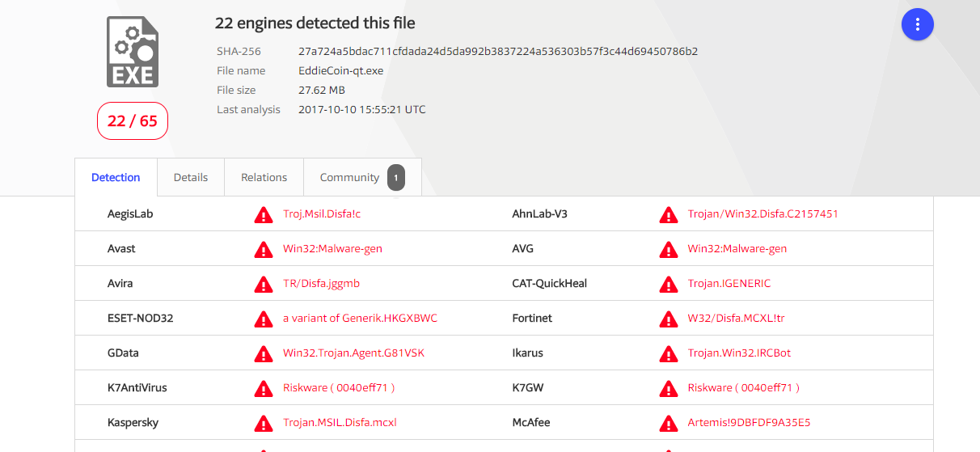Click the warning icon in the Kaspersky row
The width and height of the screenshot is (980, 452).
[264, 424]
